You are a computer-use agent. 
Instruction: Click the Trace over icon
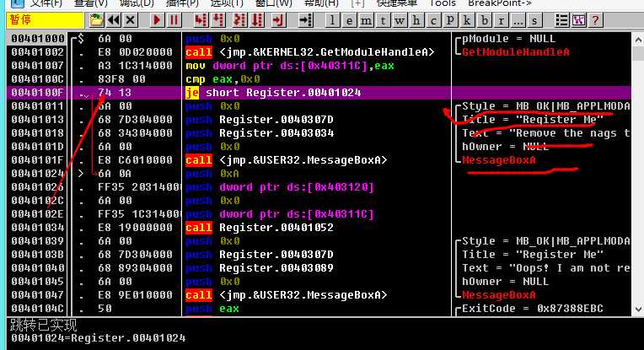257,19
